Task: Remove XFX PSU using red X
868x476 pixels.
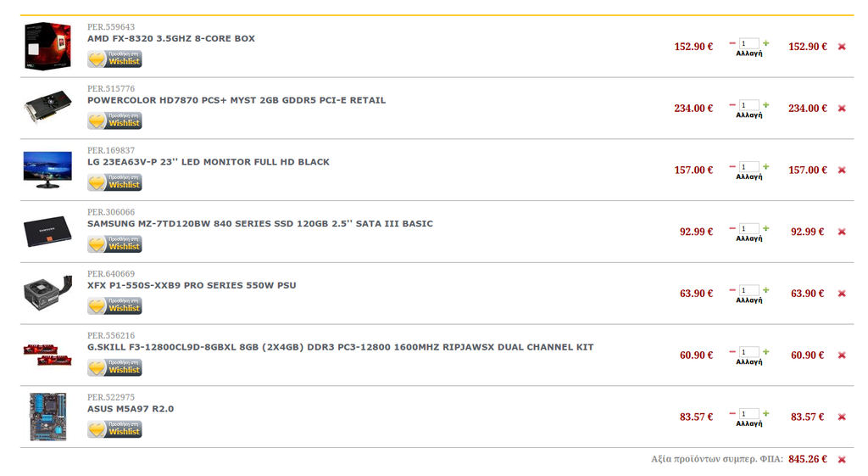Action: (x=842, y=294)
